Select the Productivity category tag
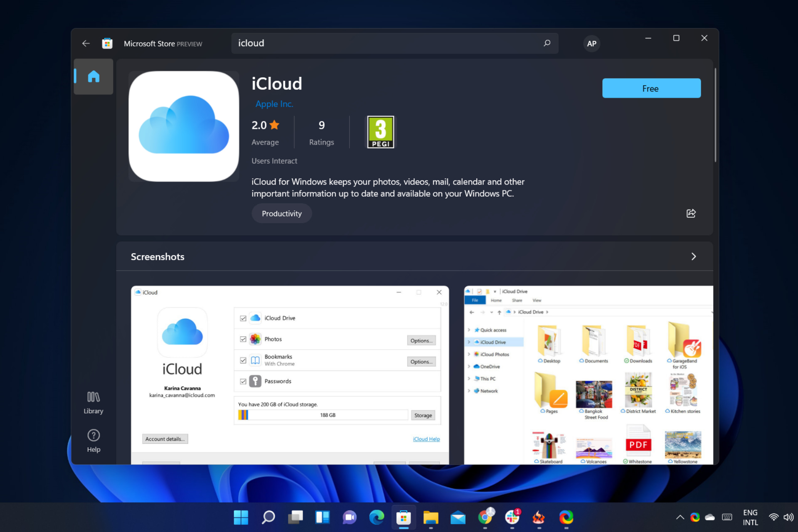 tap(281, 213)
